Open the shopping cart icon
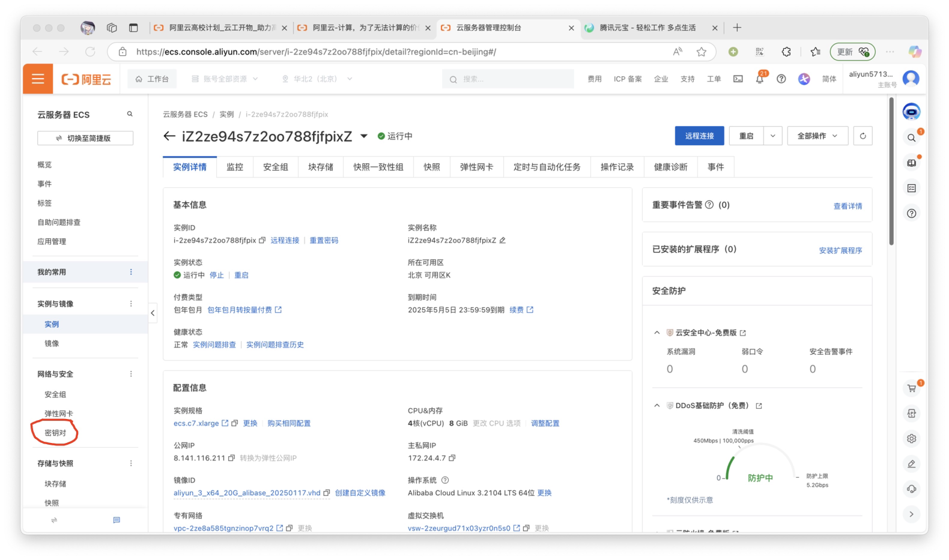The image size is (949, 560). click(911, 388)
